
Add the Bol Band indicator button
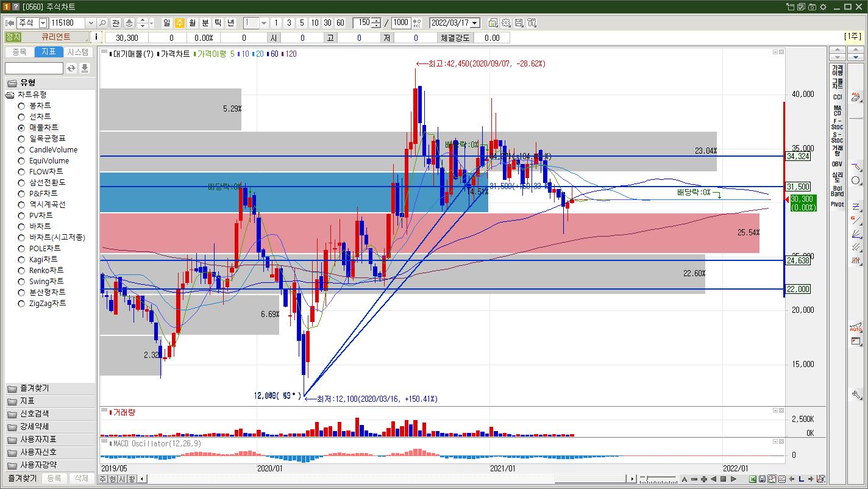click(838, 191)
